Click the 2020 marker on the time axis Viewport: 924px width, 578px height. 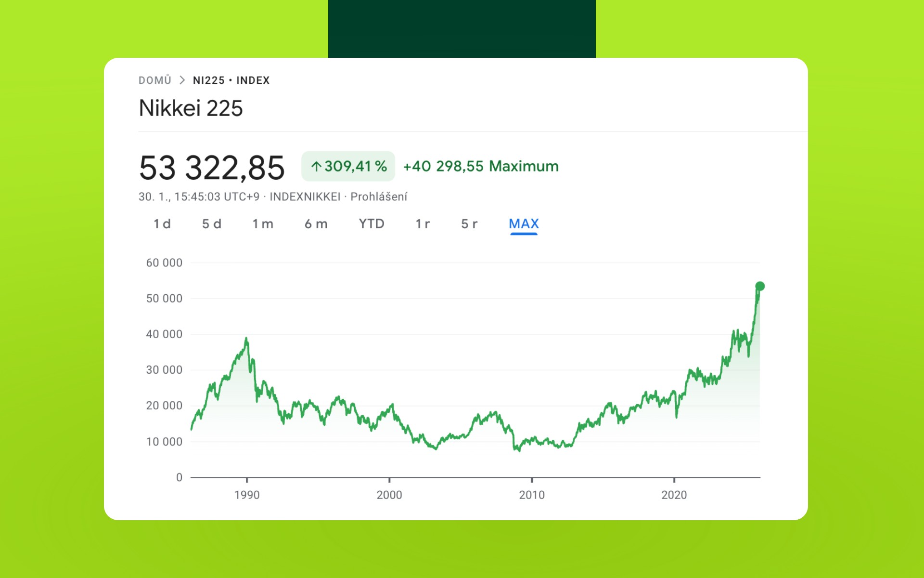tap(674, 495)
